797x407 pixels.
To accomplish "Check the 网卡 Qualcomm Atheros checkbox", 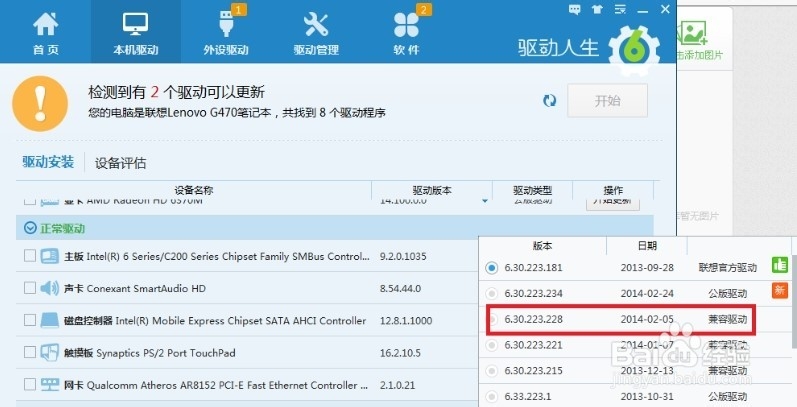I will pyautogui.click(x=30, y=384).
